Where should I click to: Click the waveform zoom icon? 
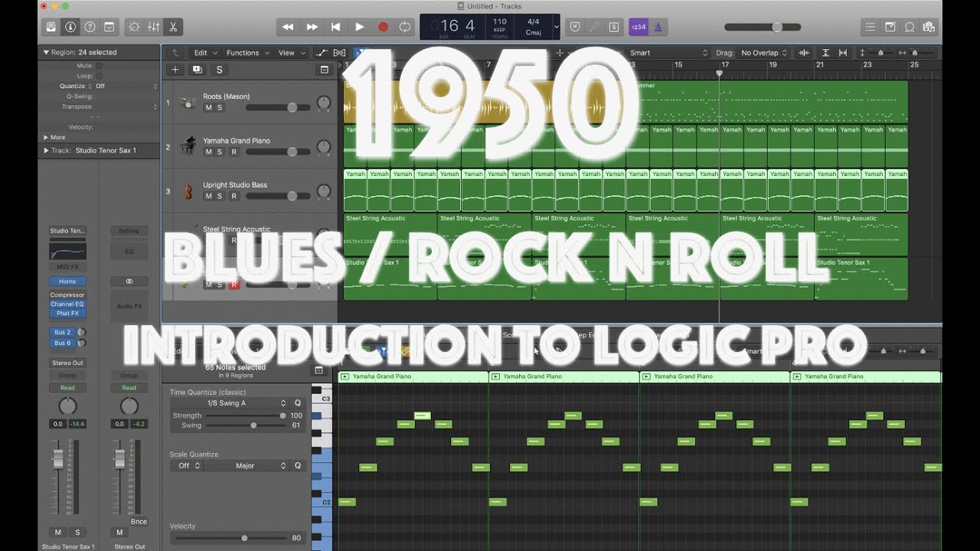coord(804,53)
